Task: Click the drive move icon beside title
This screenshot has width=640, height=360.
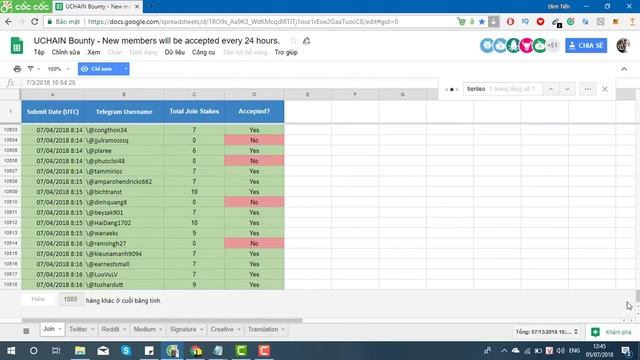Action: pos(307,40)
